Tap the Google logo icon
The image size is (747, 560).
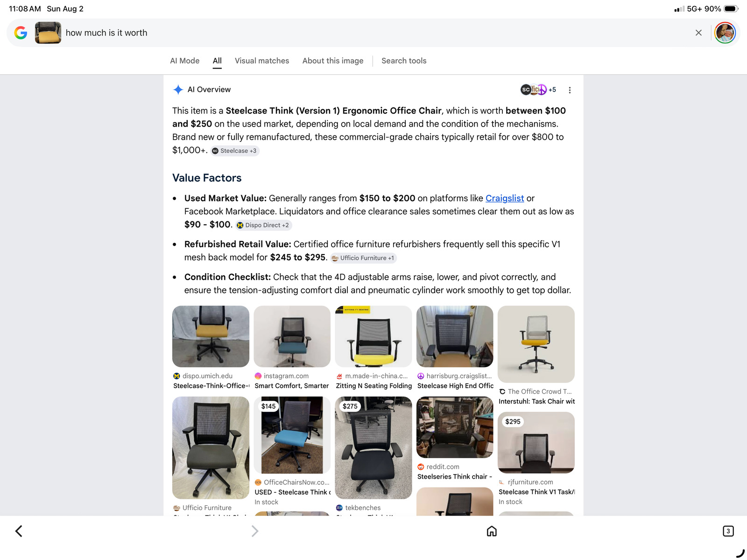[21, 33]
